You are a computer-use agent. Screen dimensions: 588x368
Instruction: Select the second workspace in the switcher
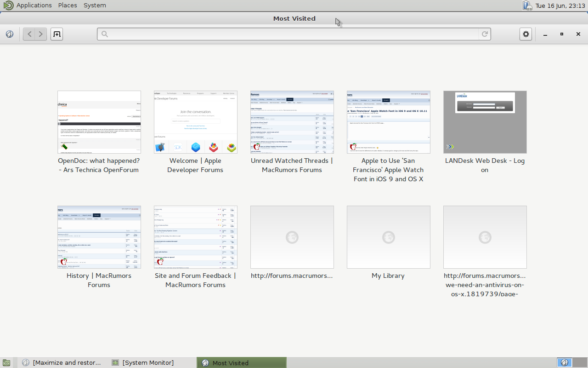pos(580,362)
